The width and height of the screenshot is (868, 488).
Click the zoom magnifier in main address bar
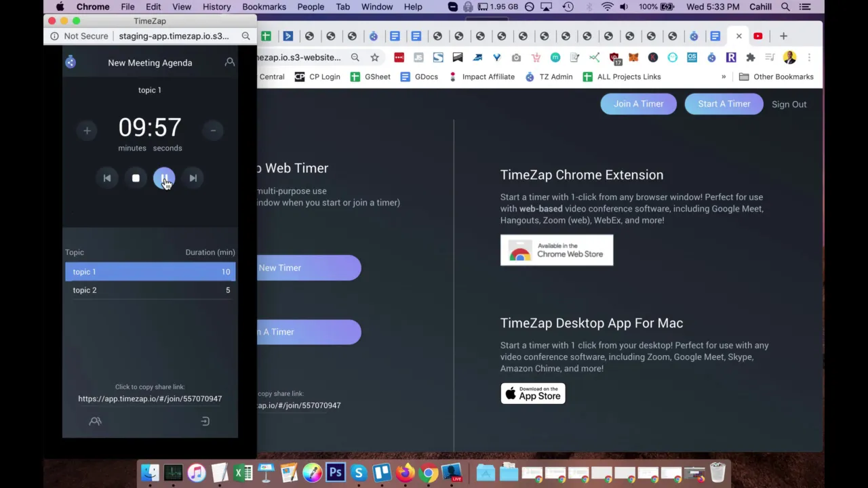355,58
